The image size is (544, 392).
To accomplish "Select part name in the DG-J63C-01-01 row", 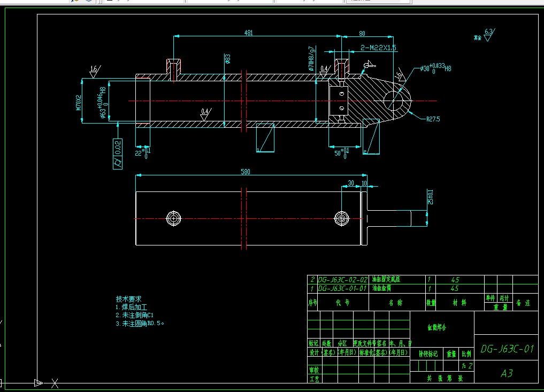I will click(x=381, y=288).
